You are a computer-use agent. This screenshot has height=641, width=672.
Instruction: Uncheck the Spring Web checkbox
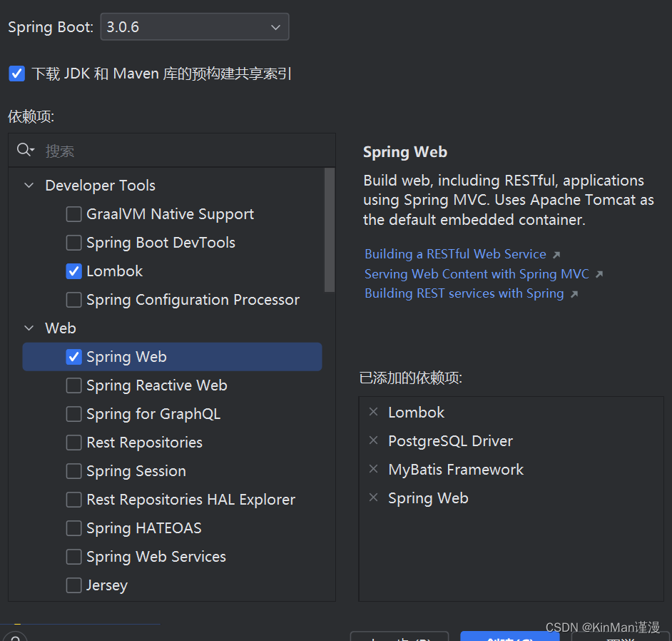pos(73,357)
